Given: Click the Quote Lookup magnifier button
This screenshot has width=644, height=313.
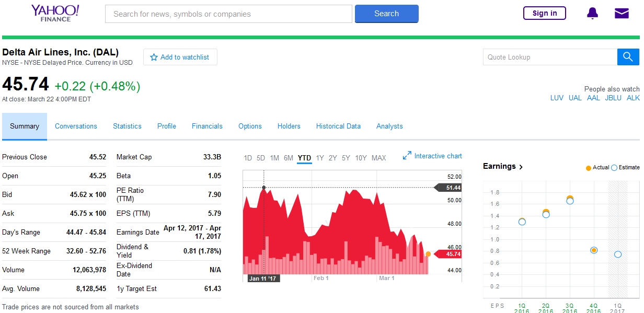Looking at the screenshot, I should pyautogui.click(x=628, y=57).
